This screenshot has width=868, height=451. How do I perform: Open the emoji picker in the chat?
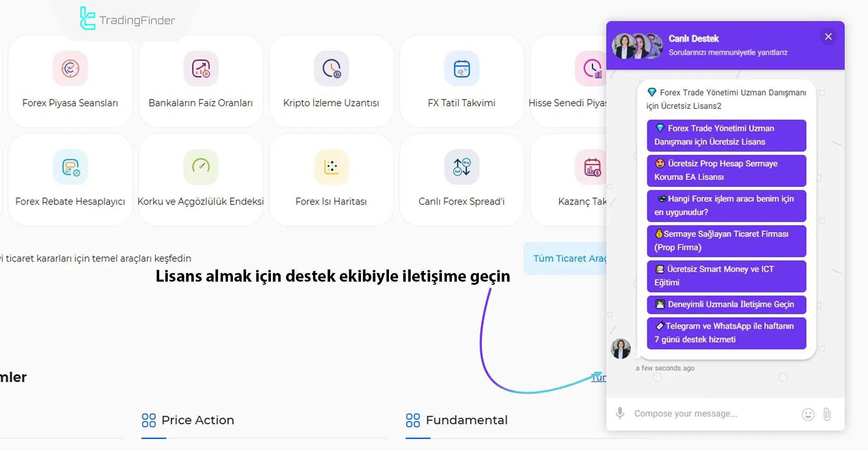point(808,414)
